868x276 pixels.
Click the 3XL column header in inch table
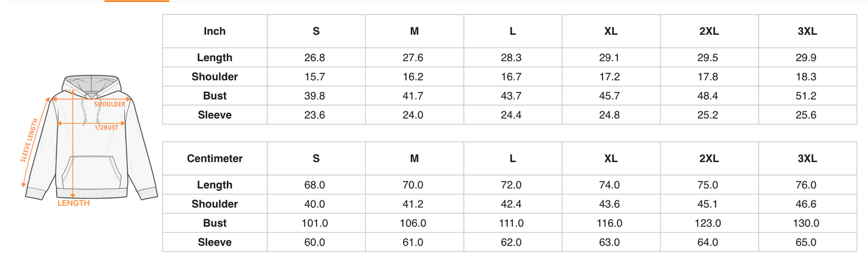tap(808, 31)
